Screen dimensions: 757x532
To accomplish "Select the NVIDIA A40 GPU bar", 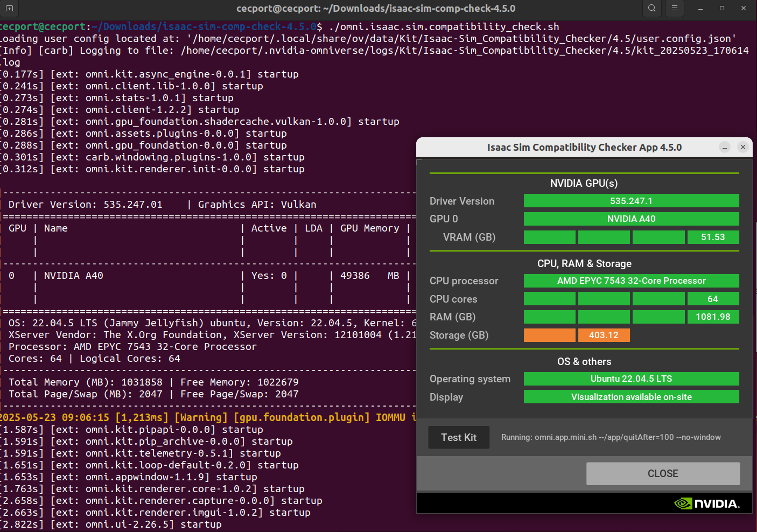I will pos(631,219).
